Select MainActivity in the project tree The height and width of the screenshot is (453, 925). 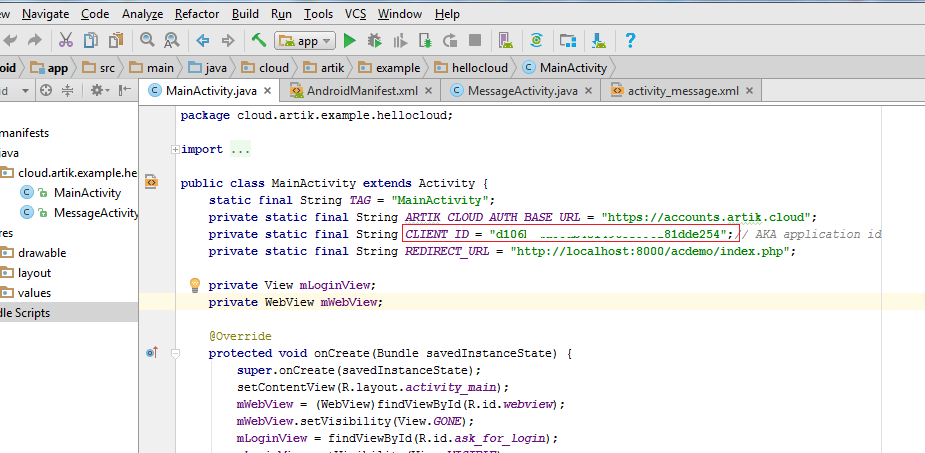coord(87,193)
